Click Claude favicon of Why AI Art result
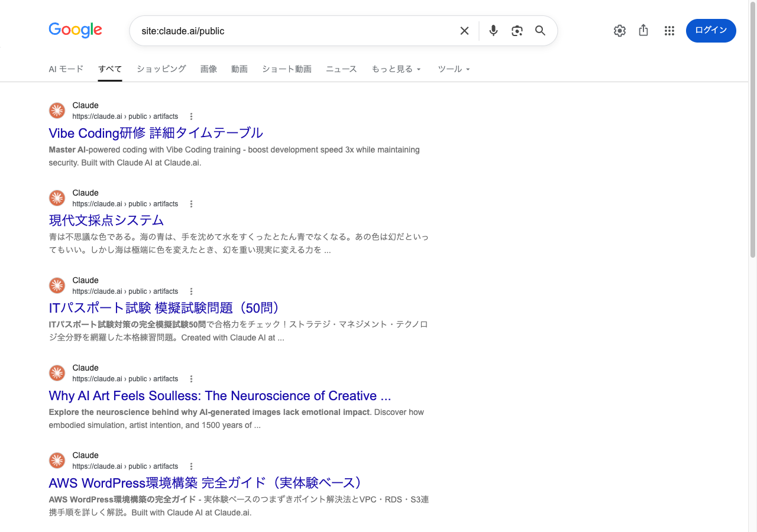The width and height of the screenshot is (757, 532). tap(57, 373)
